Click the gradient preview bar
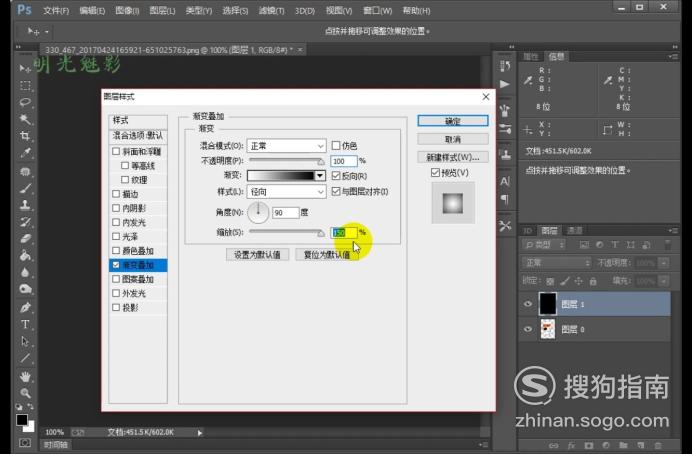 (x=281, y=176)
